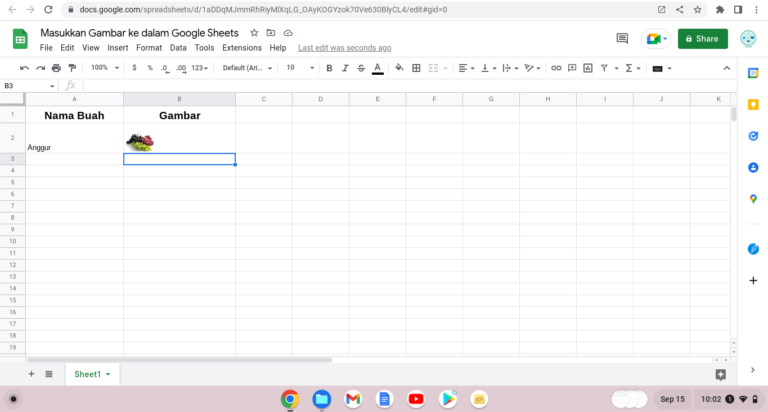The height and width of the screenshot is (412, 768).
Task: Open the fill color picker
Action: pyautogui.click(x=399, y=68)
